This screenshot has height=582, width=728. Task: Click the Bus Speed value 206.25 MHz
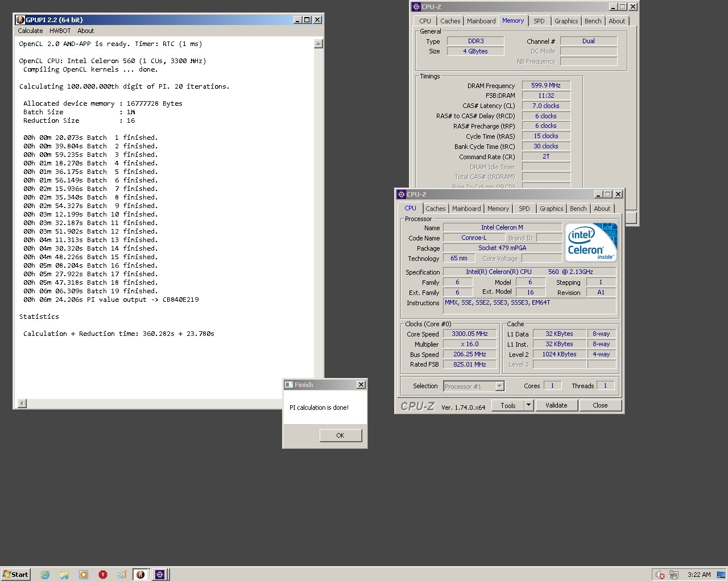point(470,355)
